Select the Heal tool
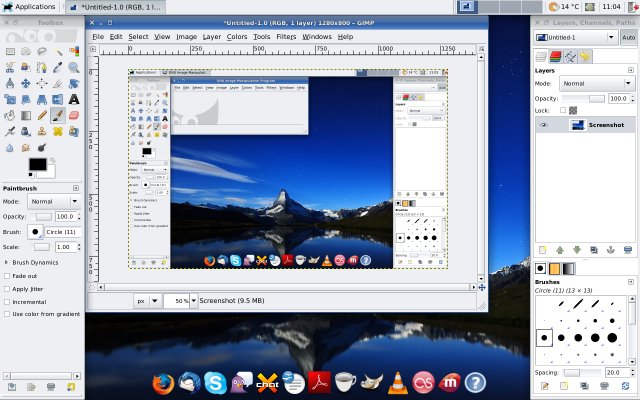 click(x=58, y=131)
